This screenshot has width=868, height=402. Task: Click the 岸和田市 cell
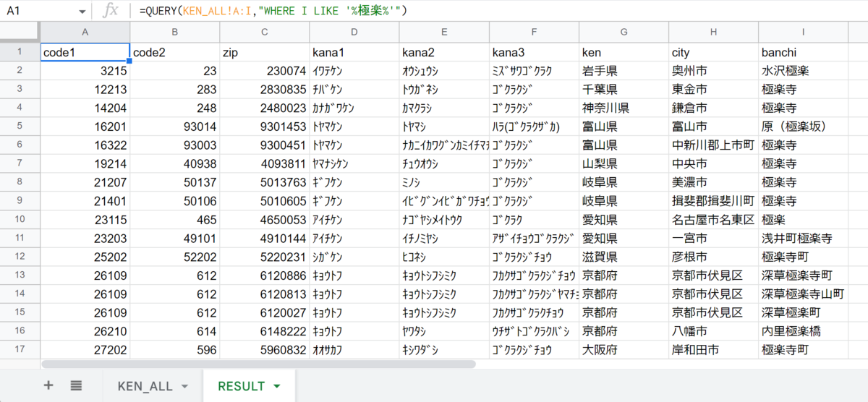[713, 349]
